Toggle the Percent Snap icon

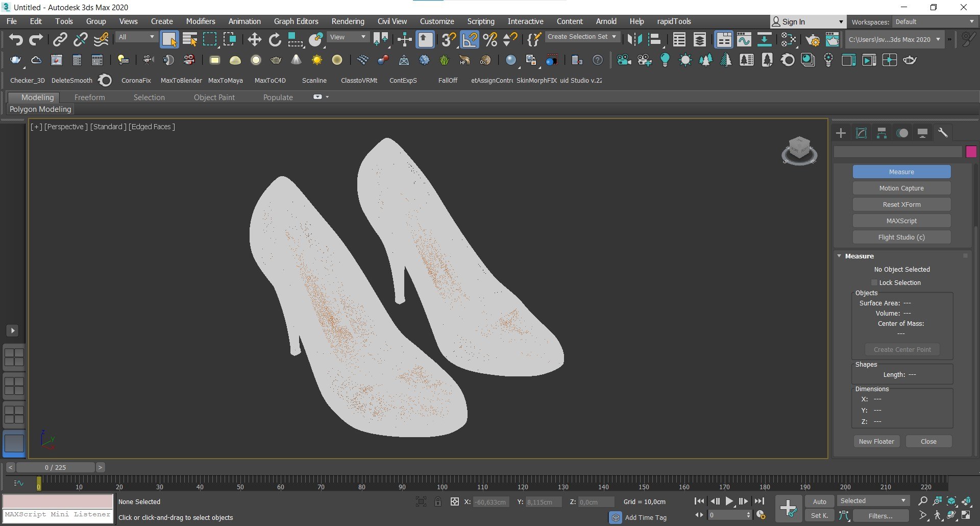pos(490,39)
